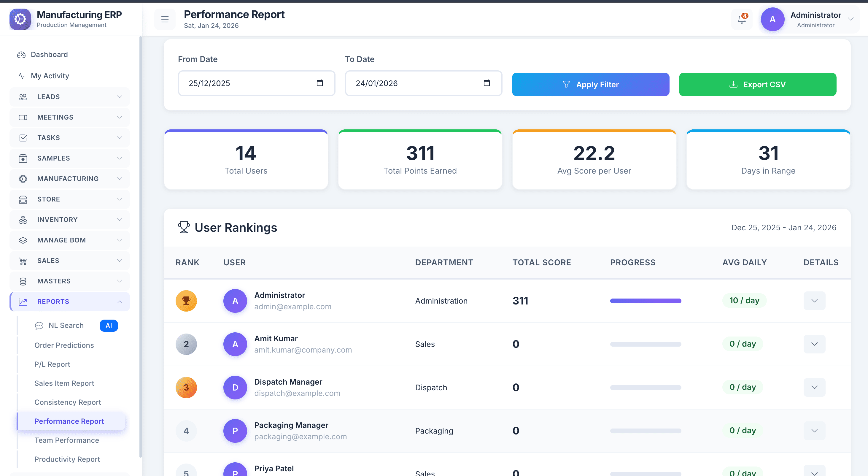Click the User Rankings trophy icon
The height and width of the screenshot is (476, 868).
pyautogui.click(x=184, y=227)
